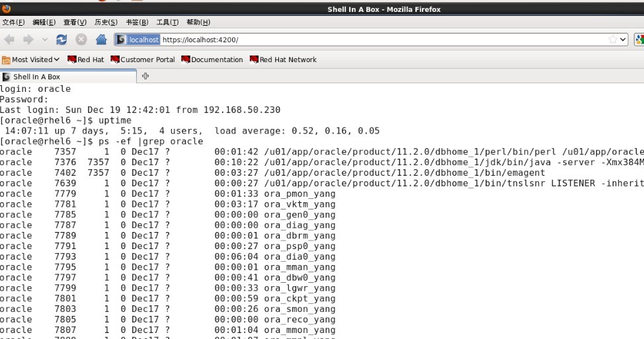This screenshot has width=644, height=339.
Task: Click the ora_mmon_yang process row
Action: pyautogui.click(x=167, y=330)
